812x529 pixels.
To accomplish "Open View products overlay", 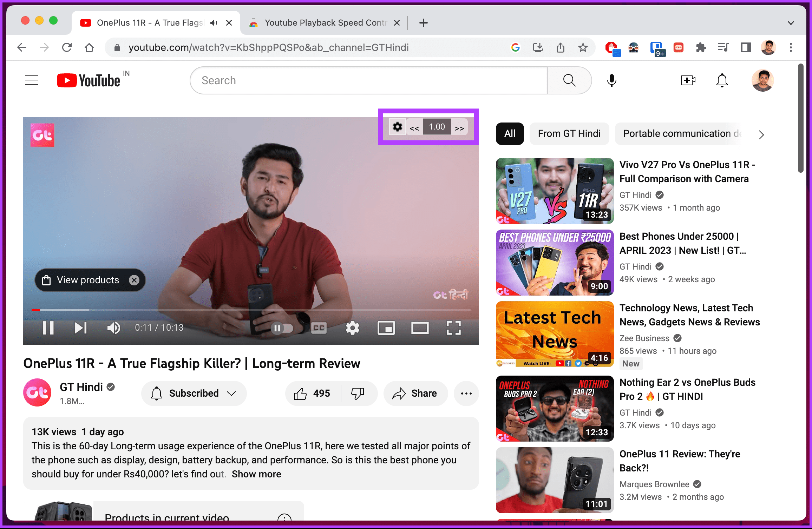I will pyautogui.click(x=88, y=280).
